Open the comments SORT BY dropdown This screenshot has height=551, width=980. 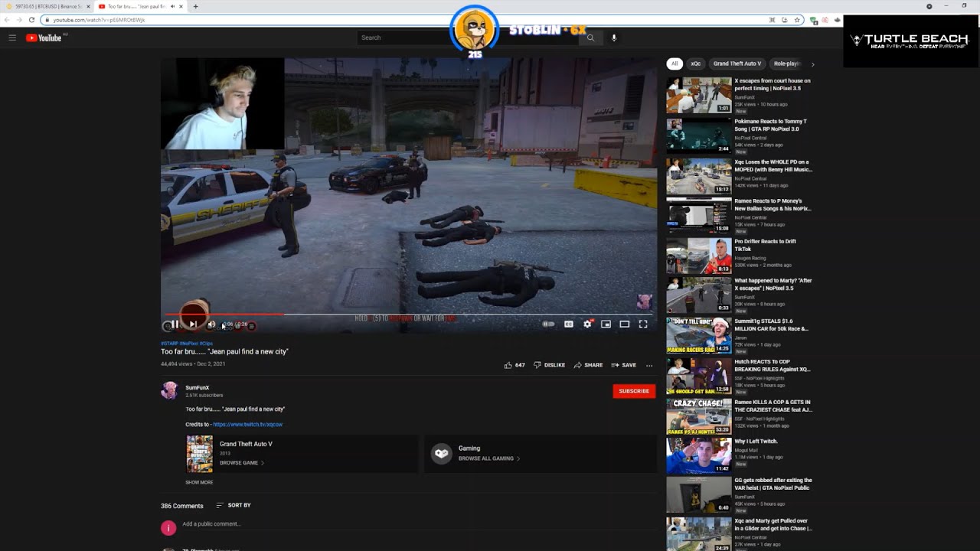click(234, 505)
